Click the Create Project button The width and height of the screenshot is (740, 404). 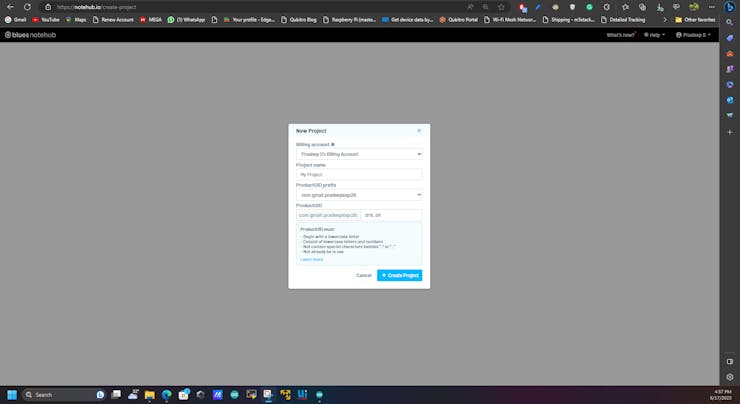point(399,275)
